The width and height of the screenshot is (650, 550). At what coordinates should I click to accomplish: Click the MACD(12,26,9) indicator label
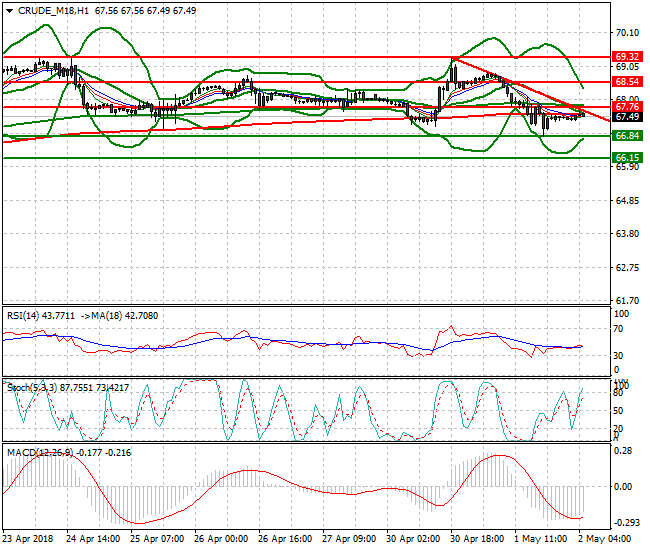38,453
